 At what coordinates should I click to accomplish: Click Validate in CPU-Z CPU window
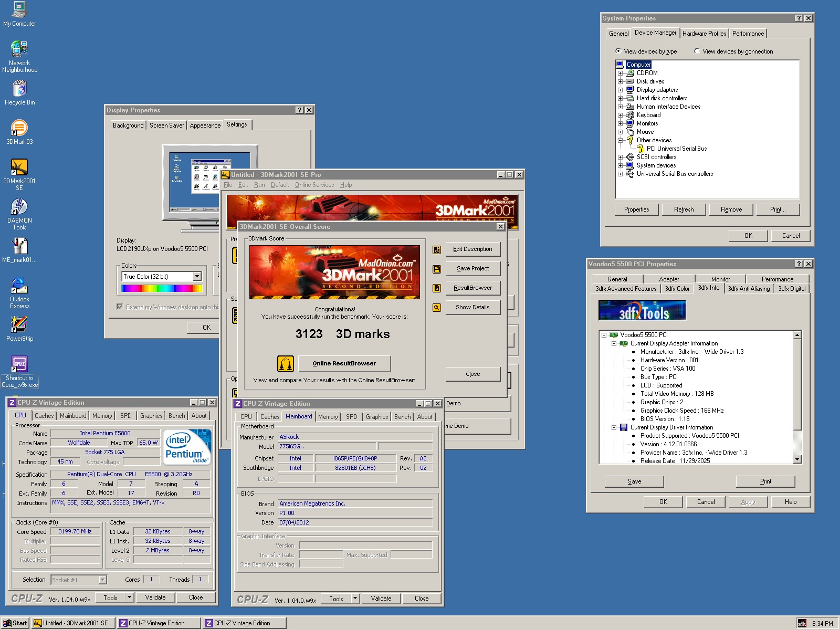tap(155, 597)
